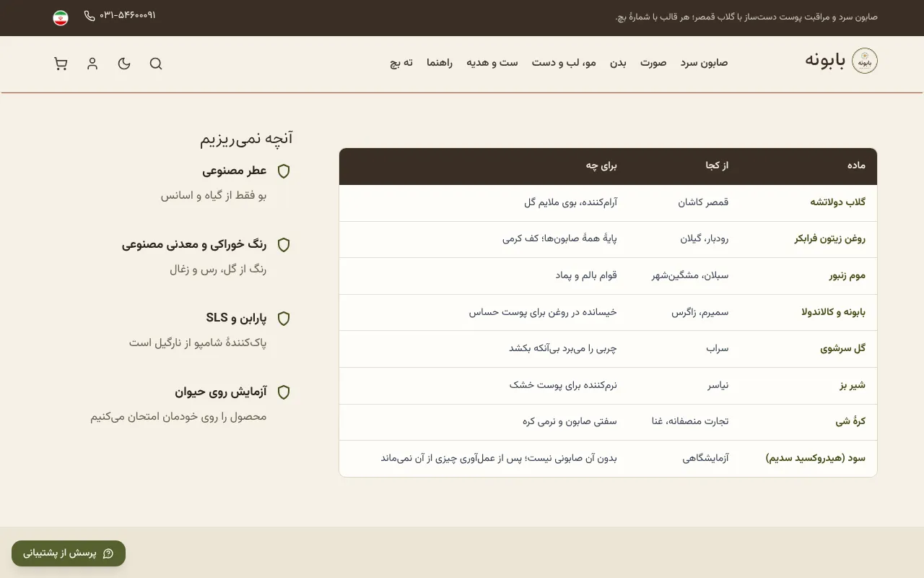Image resolution: width=924 pixels, height=578 pixels.
Task: Select the سود (هیدروکسید سدیم) cell
Action: [x=815, y=458]
